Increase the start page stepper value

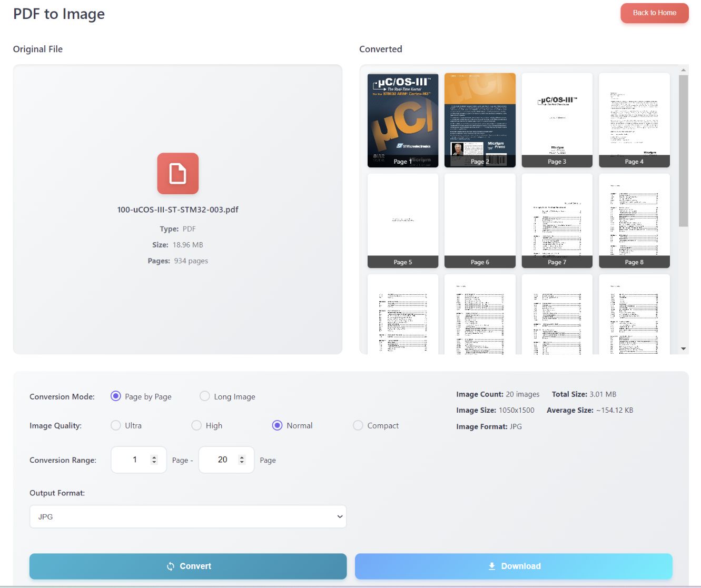coord(154,457)
